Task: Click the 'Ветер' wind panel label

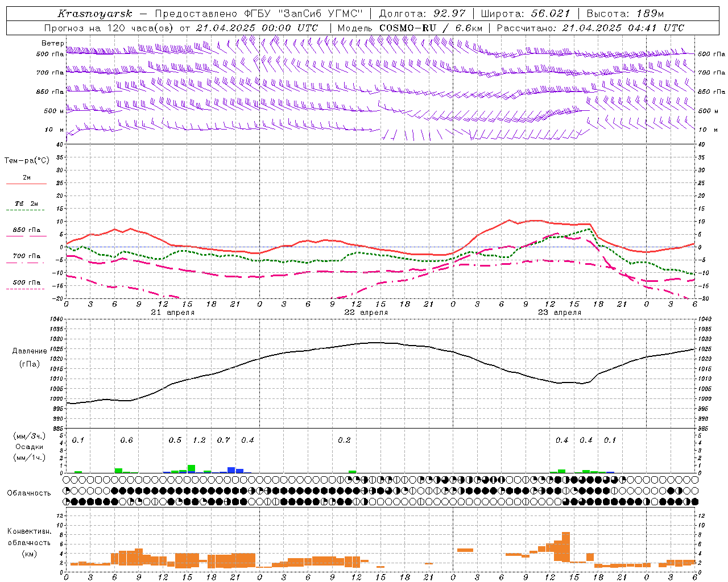Action: tap(53, 43)
